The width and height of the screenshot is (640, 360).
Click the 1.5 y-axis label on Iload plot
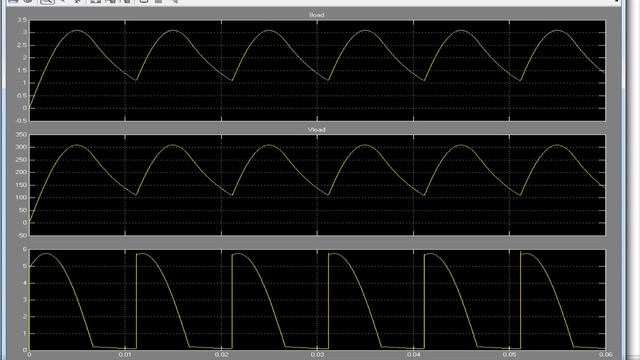(22, 71)
